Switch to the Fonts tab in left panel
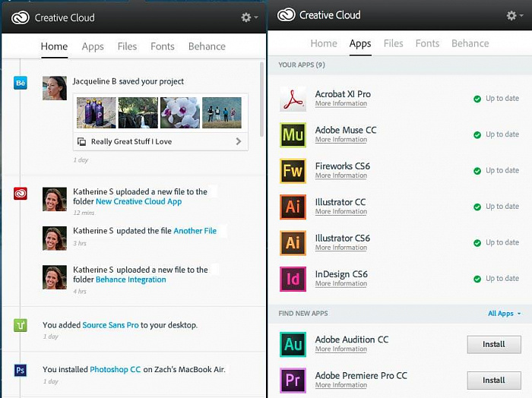Screen dimensions: 532x398 [163, 46]
